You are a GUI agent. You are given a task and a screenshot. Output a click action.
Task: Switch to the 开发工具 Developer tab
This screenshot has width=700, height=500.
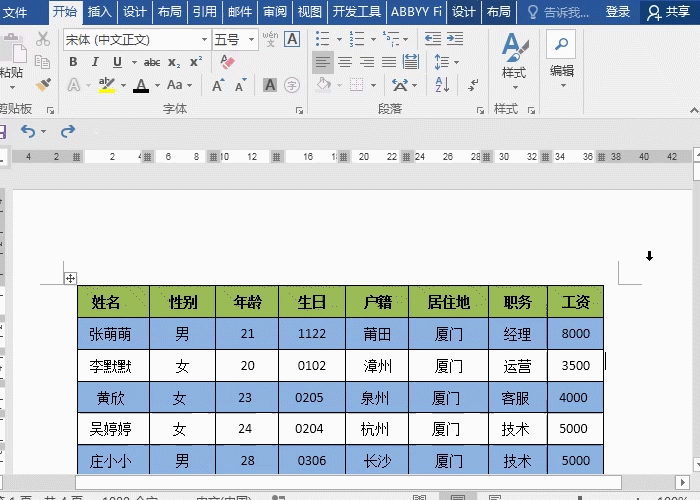357,12
